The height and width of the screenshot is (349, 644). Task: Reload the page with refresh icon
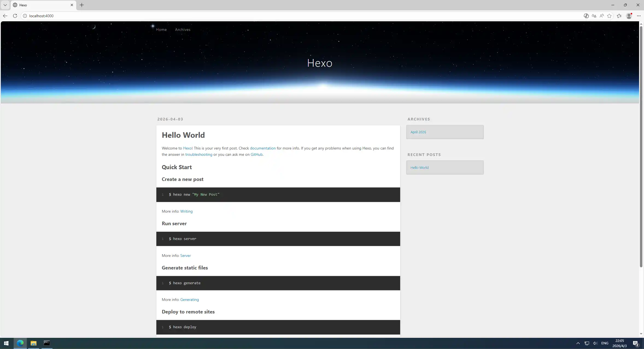(x=15, y=16)
